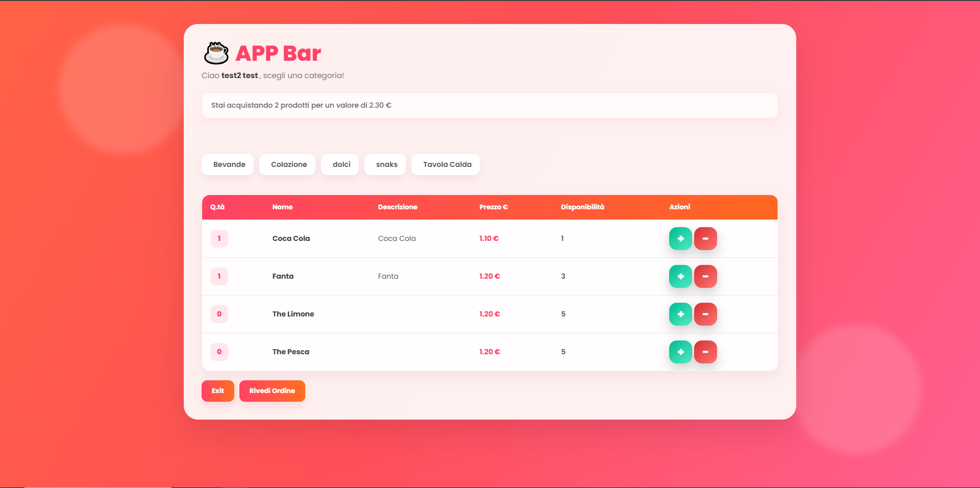Click the Fanta description text
Screen dimensions: 980x488
pos(388,276)
